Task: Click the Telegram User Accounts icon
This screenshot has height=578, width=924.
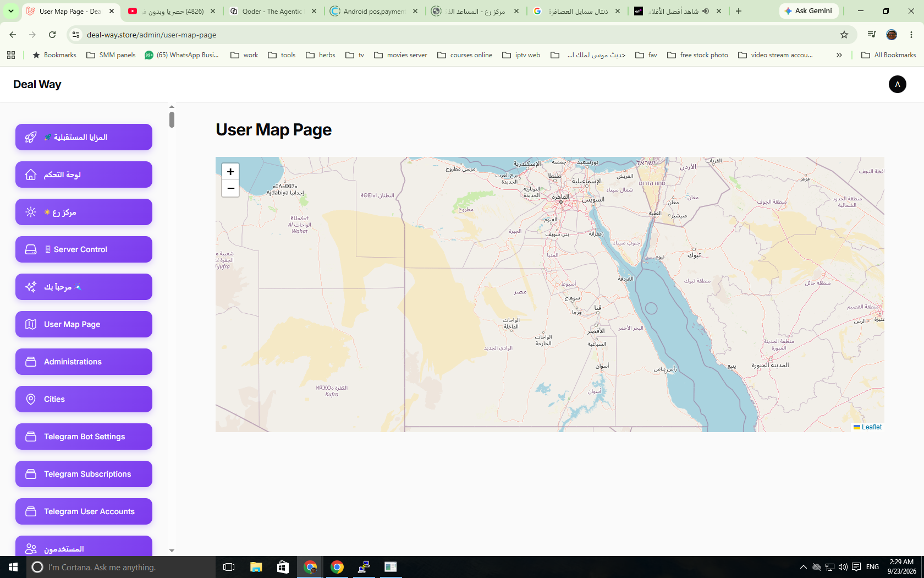Action: pyautogui.click(x=31, y=511)
